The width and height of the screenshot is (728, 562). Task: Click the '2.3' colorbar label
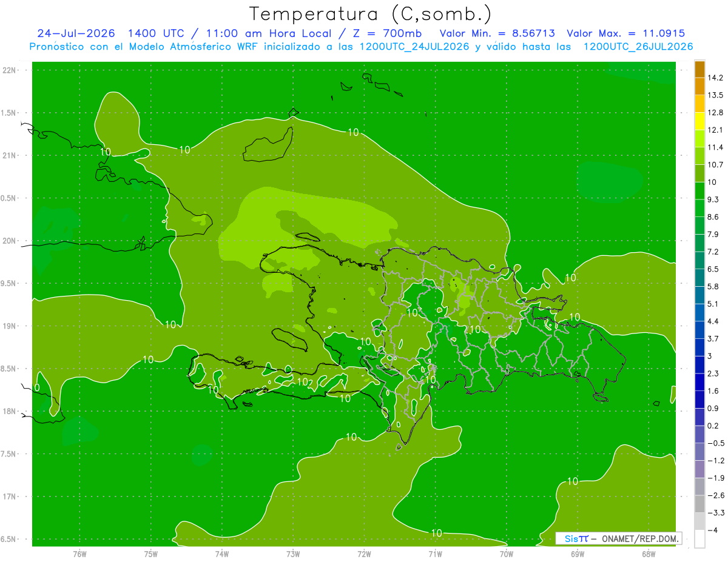[x=713, y=373]
